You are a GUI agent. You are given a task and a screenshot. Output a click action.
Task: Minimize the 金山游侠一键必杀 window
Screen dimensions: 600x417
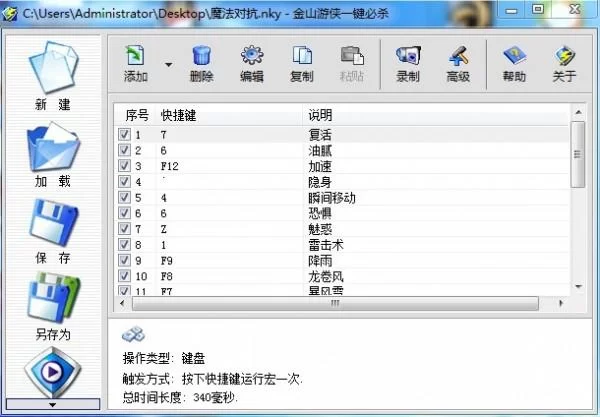pos(511,10)
